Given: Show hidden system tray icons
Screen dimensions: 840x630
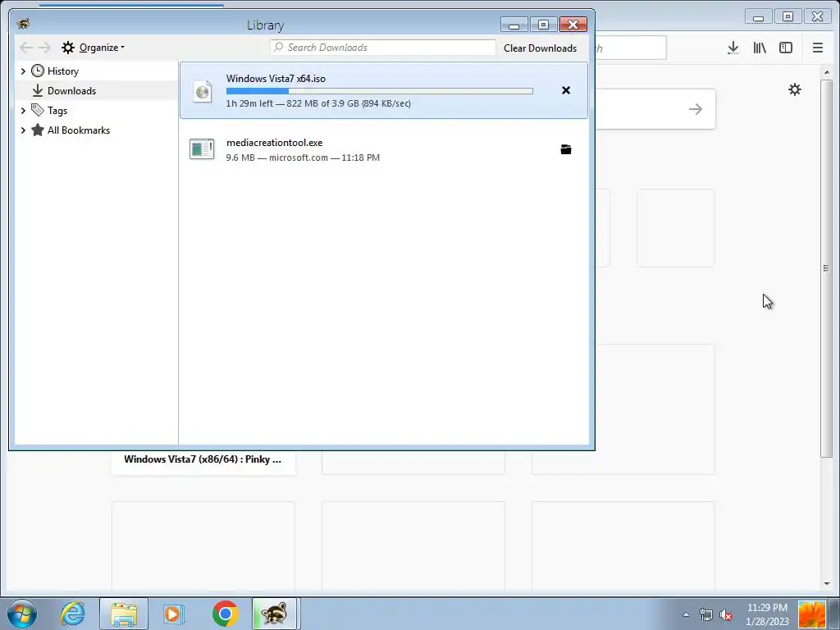Looking at the screenshot, I should tap(686, 614).
